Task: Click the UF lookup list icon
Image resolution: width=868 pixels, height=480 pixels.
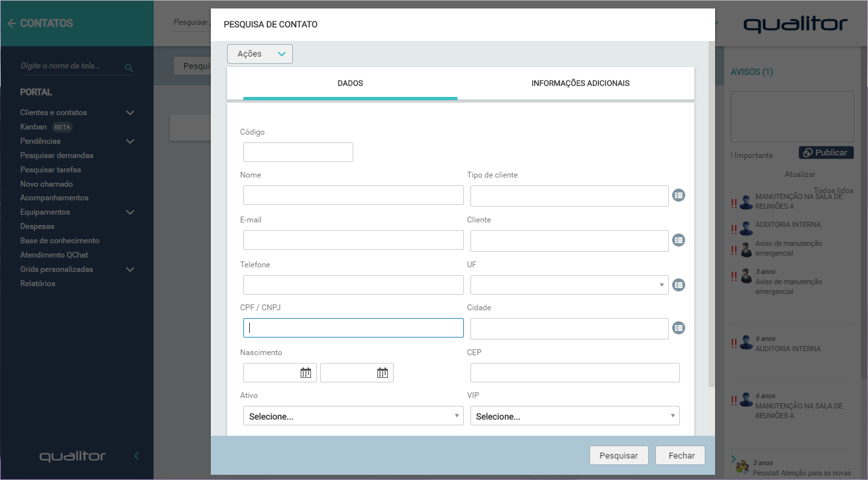Action: [679, 285]
